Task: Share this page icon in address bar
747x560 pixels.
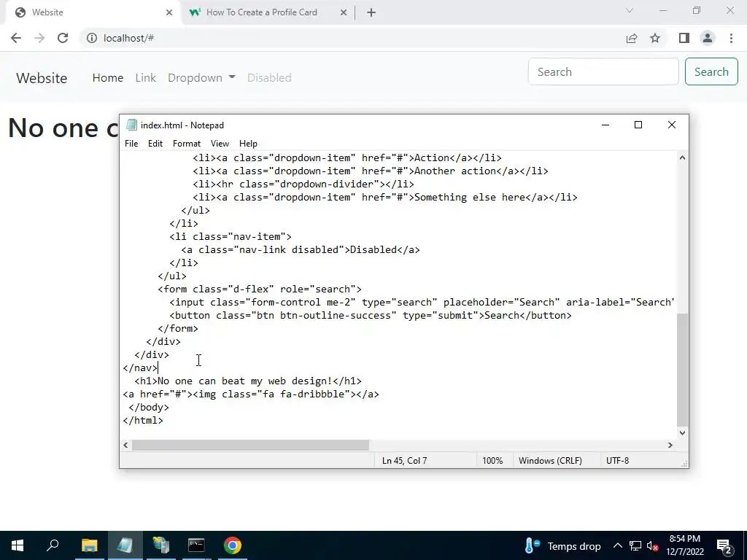Action: [632, 38]
